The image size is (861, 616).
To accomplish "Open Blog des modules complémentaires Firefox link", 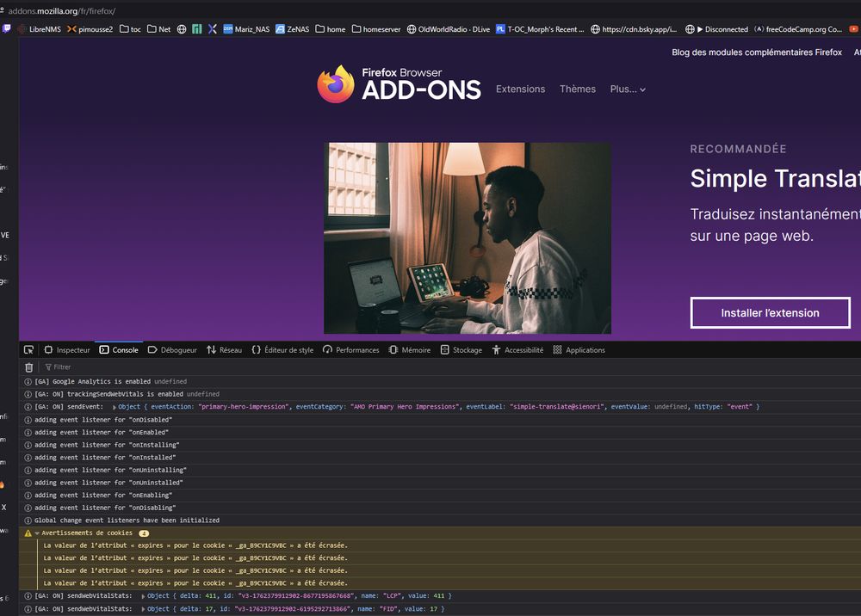I will (x=757, y=52).
